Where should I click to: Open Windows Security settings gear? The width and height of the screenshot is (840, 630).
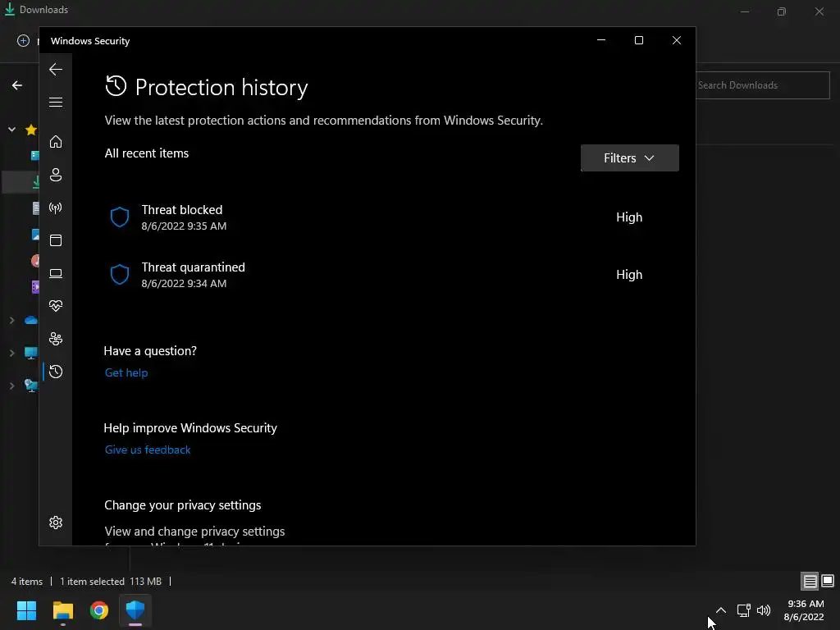[56, 523]
